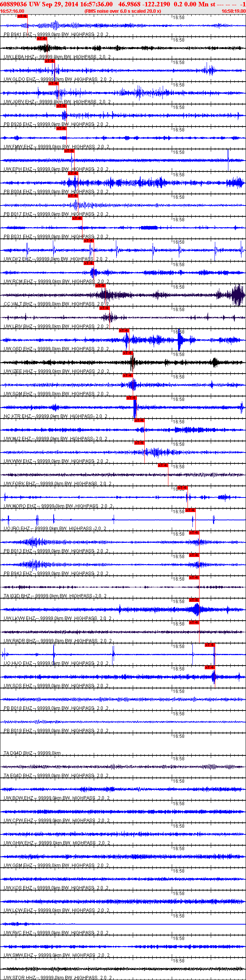Select the PB B943 EHZ station label
Viewport: 246px width, 980px height.
[x=56, y=573]
